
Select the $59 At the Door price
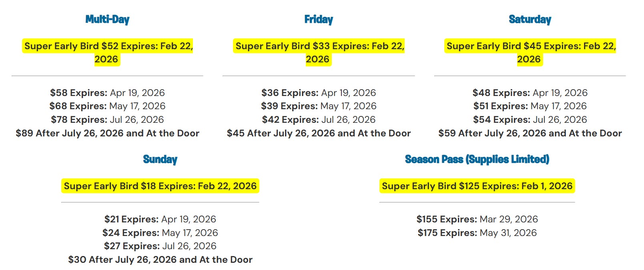tap(530, 133)
